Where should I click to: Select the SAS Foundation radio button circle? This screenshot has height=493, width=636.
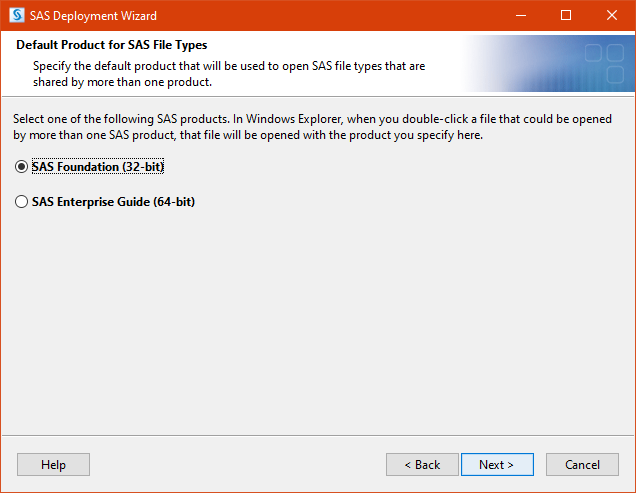coord(21,167)
